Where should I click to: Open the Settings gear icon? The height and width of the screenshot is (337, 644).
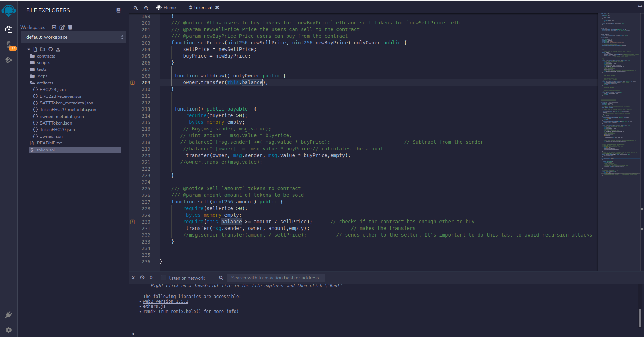[9, 330]
